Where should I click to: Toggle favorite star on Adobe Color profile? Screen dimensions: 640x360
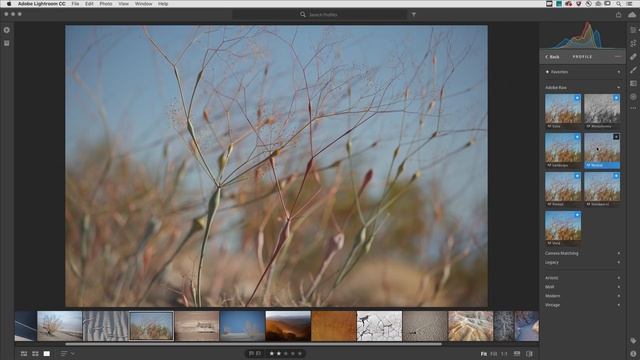point(577,98)
